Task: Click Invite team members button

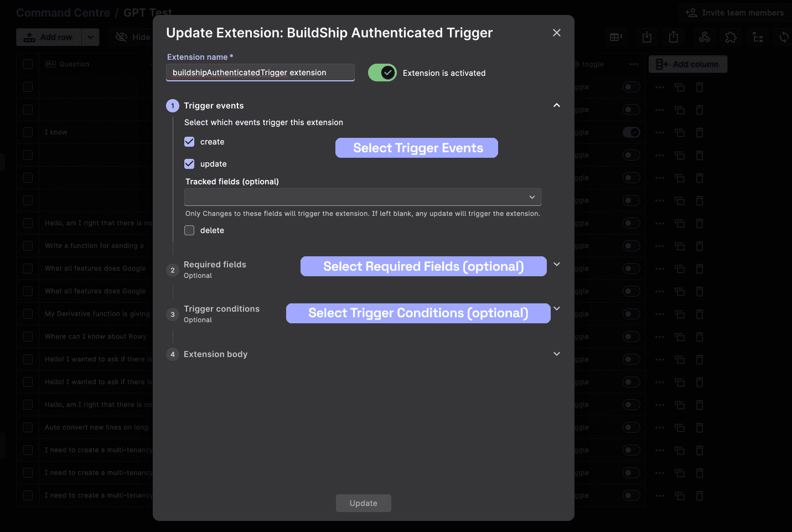Action: point(734,13)
